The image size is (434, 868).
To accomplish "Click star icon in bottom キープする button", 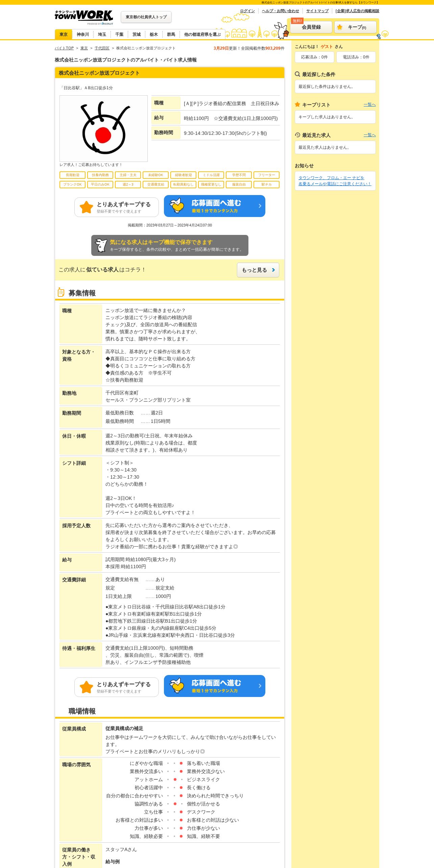I will coord(87,687).
